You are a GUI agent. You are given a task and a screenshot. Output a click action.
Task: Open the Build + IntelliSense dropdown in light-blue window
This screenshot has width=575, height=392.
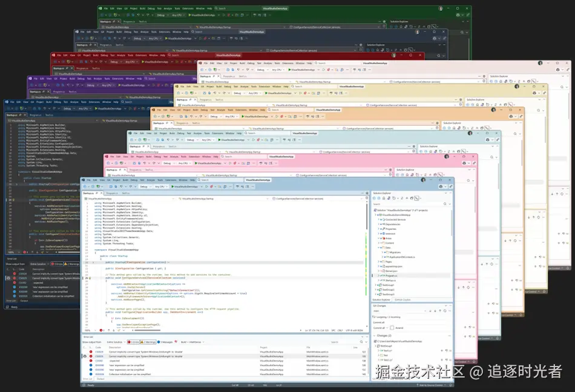tap(193, 342)
